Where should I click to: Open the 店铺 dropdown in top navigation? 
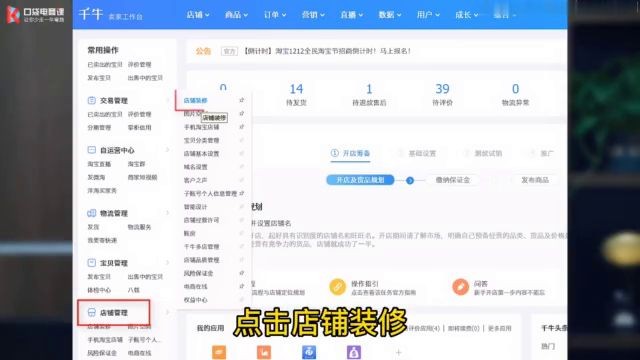coord(198,15)
